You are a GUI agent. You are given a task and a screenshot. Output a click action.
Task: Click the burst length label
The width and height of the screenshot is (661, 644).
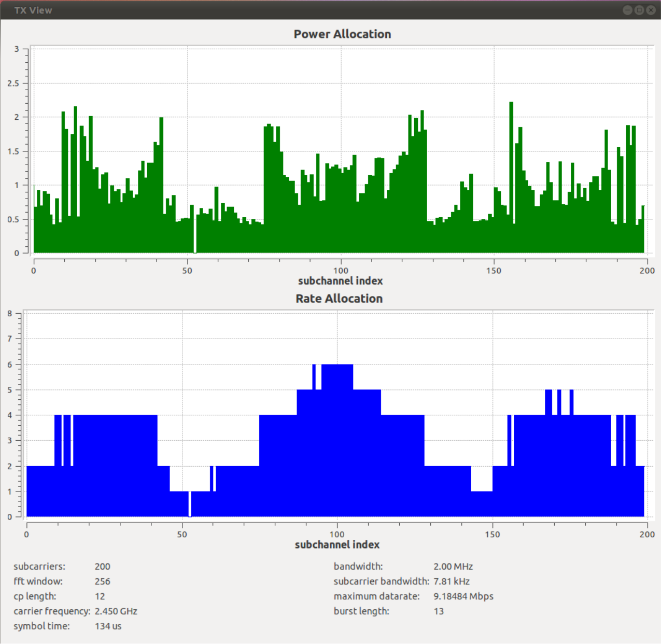coord(361,611)
